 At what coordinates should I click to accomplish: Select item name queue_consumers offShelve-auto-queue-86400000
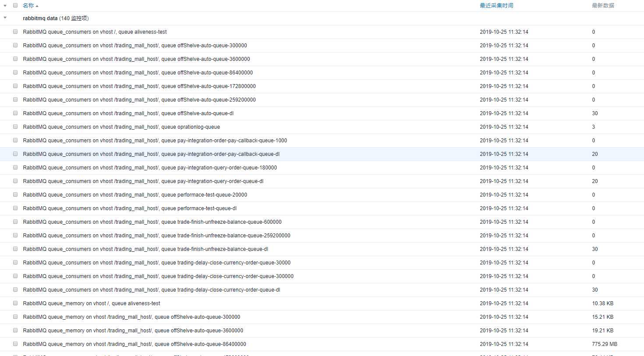pos(138,73)
